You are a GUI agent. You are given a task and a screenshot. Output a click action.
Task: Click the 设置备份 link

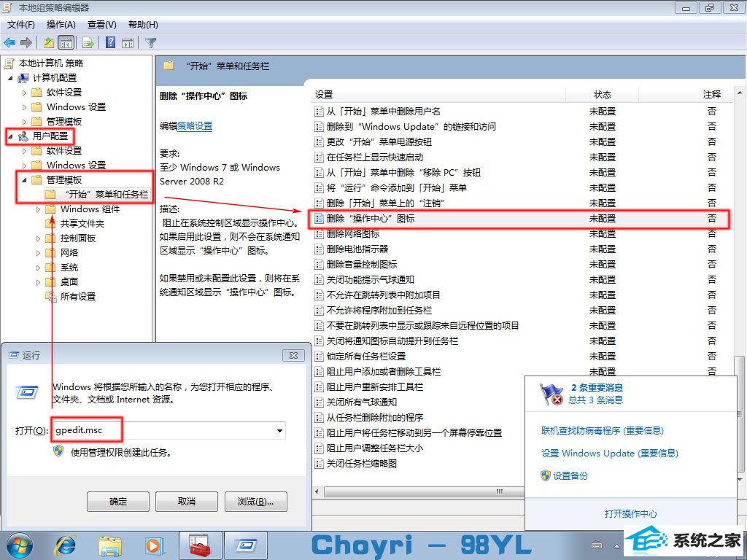click(570, 475)
